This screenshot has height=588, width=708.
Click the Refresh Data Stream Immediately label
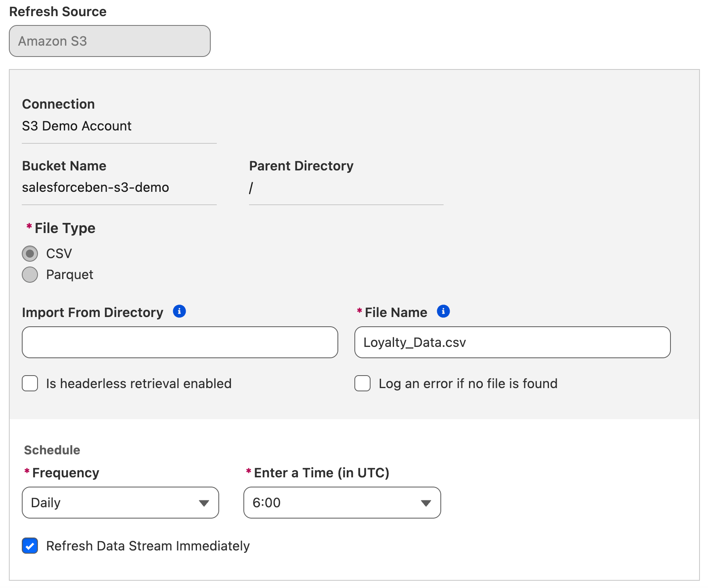pyautogui.click(x=148, y=546)
